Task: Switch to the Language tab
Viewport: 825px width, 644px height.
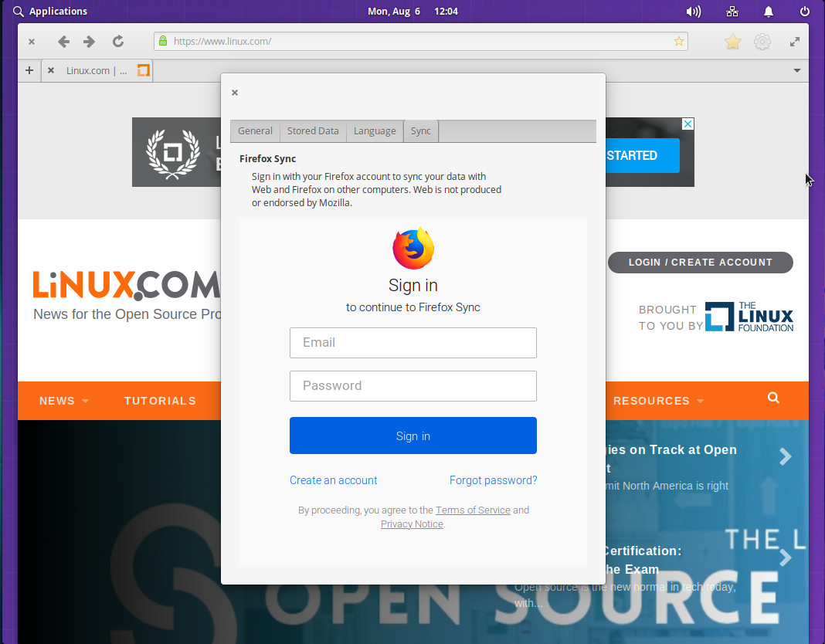Action: (x=375, y=131)
